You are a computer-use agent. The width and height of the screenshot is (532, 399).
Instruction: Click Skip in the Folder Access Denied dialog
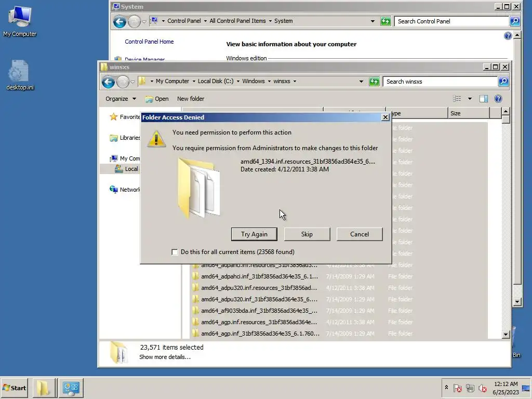pos(307,234)
